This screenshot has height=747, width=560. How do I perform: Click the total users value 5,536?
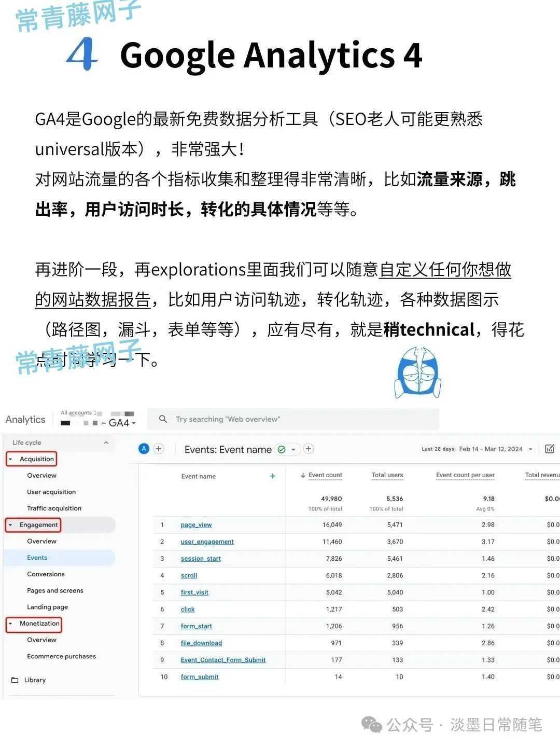coord(395,499)
